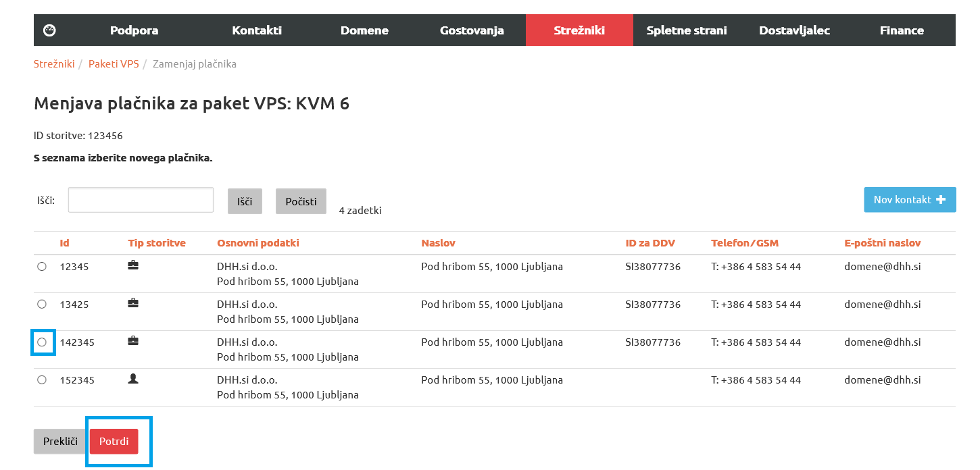Image resolution: width=980 pixels, height=470 pixels.
Task: Follow the Paketi VPS breadcrumb link
Action: tap(114, 64)
